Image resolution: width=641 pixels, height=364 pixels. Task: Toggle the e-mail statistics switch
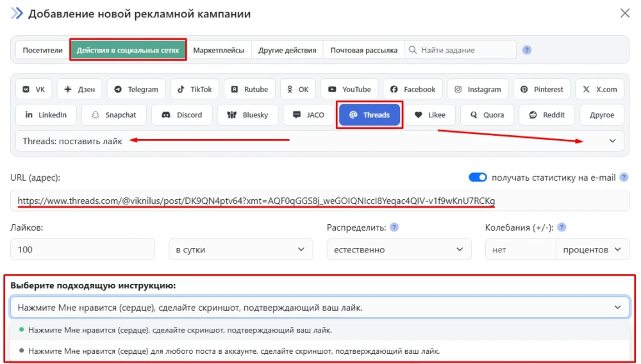tap(478, 178)
